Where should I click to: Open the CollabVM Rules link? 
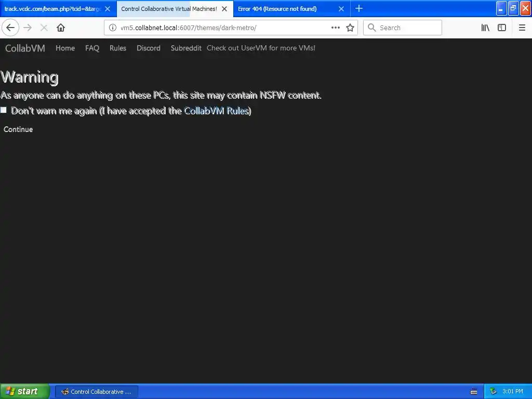[217, 111]
